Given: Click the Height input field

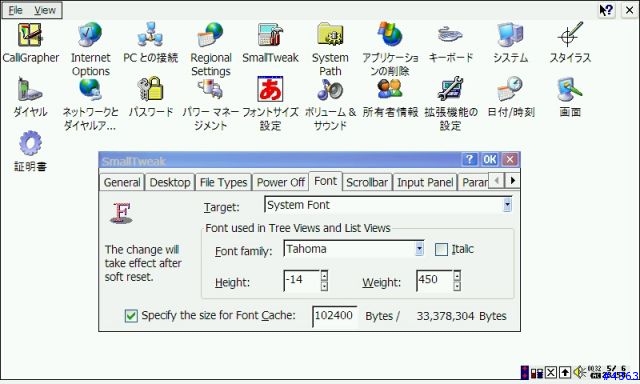Looking at the screenshot, I should pyautogui.click(x=302, y=281).
